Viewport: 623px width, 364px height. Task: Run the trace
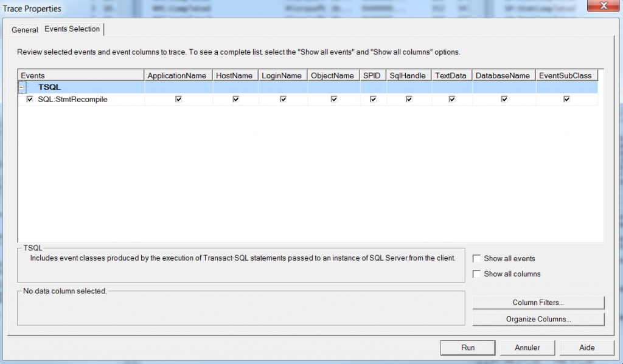[x=467, y=348]
